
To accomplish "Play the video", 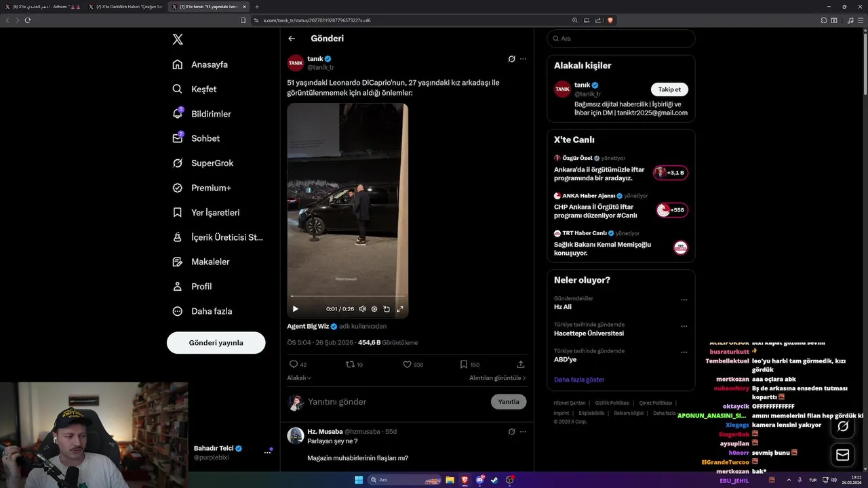I will click(x=295, y=309).
